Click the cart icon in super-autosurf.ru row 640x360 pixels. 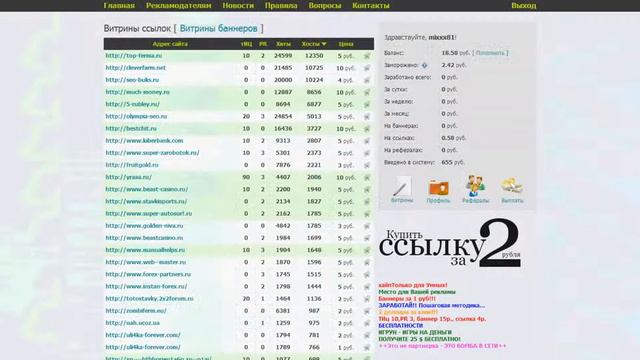[x=367, y=214]
